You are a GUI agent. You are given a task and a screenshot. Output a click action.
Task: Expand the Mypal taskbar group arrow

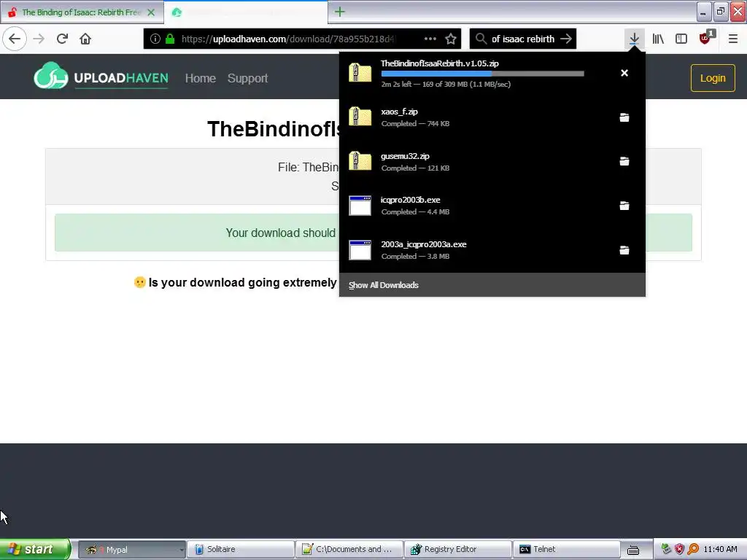(x=182, y=550)
